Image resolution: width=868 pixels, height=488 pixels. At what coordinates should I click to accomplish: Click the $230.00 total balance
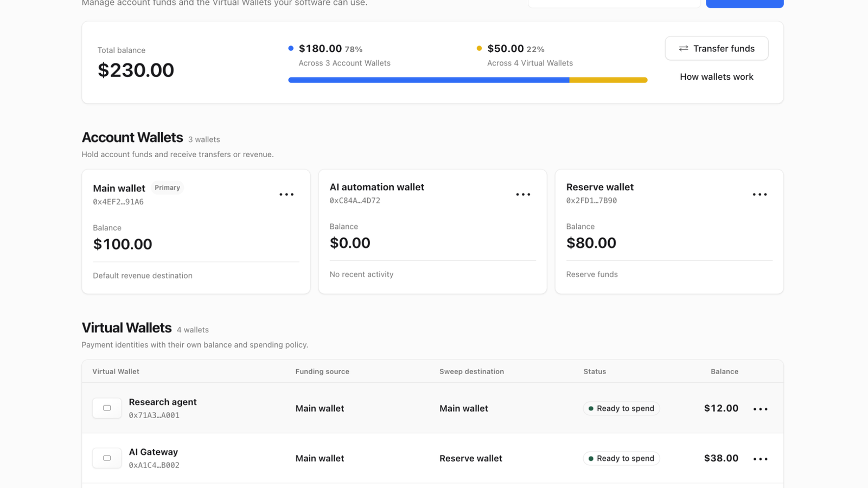(136, 70)
